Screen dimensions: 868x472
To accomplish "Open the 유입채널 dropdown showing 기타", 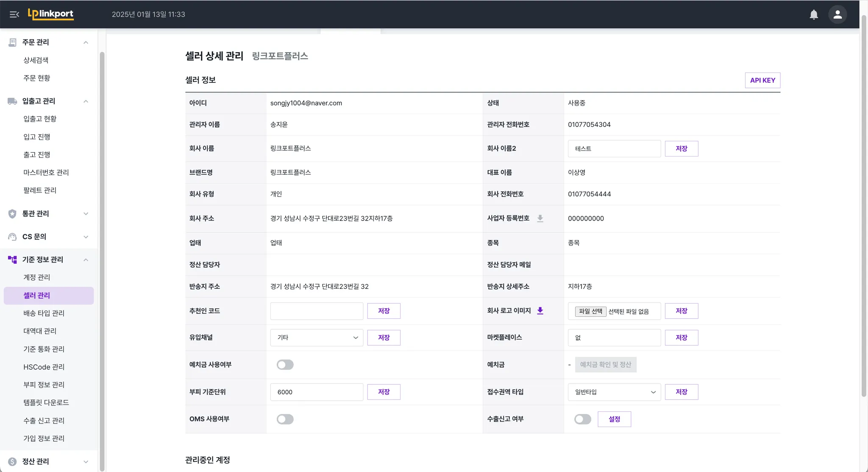I will [317, 338].
